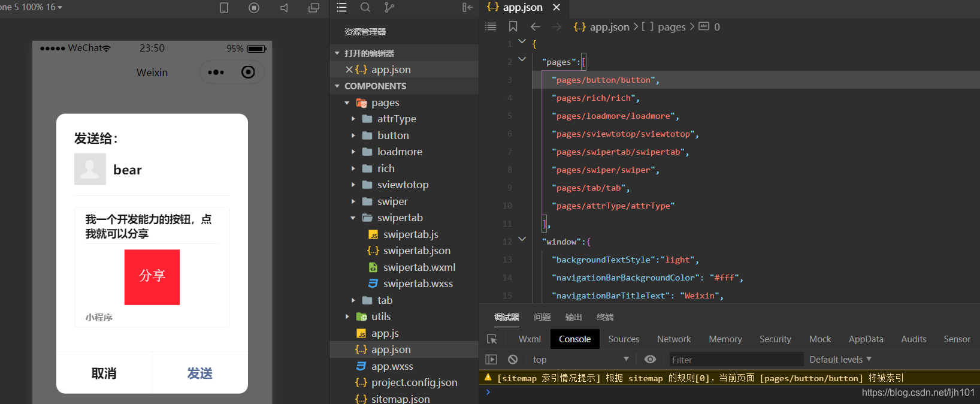Open the 输出 panel tab

(x=573, y=317)
